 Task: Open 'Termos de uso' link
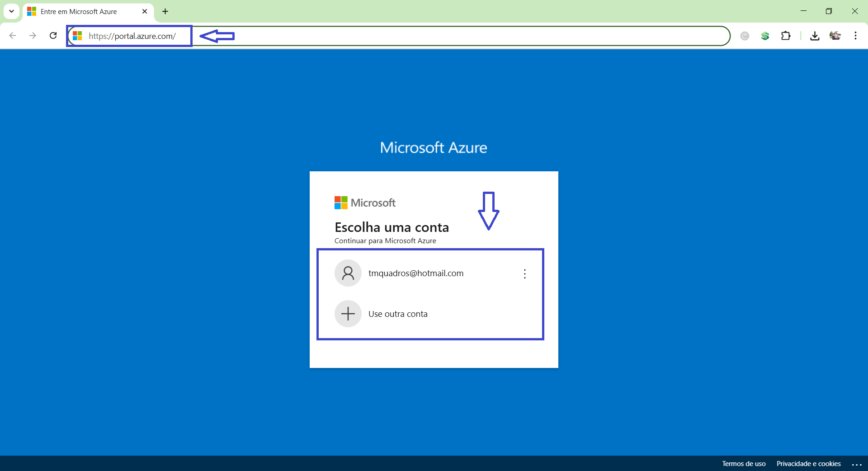pos(744,464)
